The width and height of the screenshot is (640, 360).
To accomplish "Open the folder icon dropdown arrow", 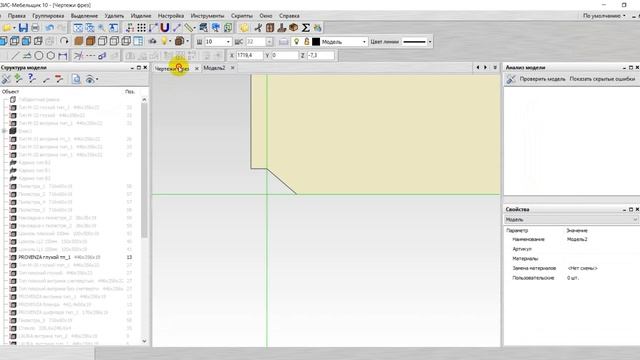I will pyautogui.click(x=14, y=28).
